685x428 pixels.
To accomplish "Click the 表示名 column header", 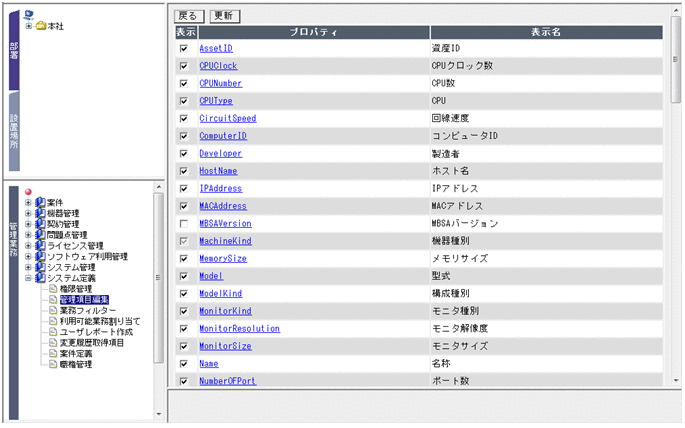I will pyautogui.click(x=546, y=32).
